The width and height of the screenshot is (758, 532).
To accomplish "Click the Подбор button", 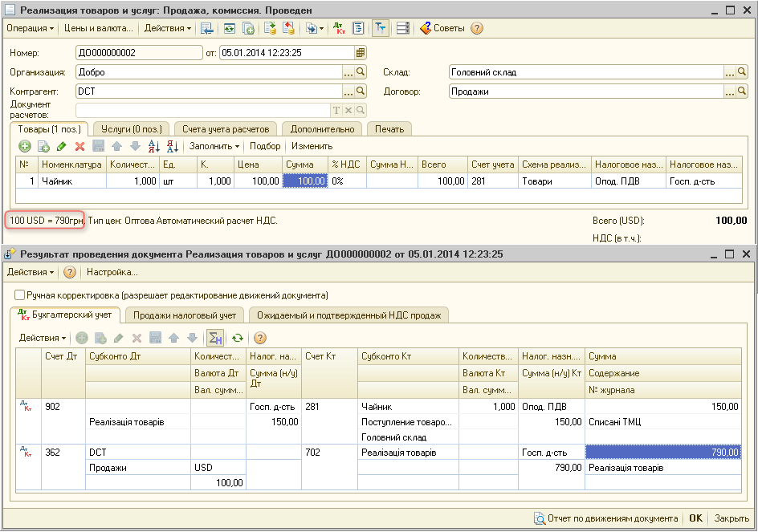I will [265, 146].
